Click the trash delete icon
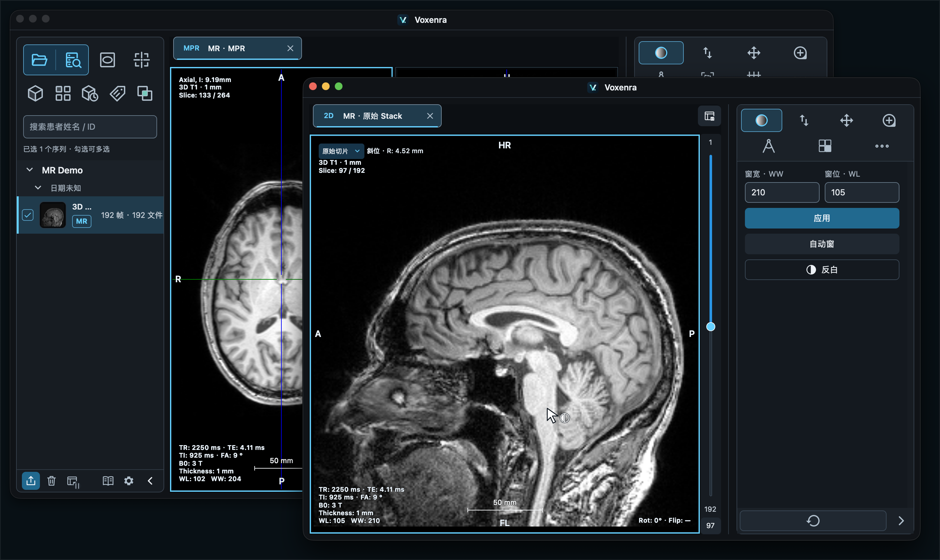 point(51,481)
